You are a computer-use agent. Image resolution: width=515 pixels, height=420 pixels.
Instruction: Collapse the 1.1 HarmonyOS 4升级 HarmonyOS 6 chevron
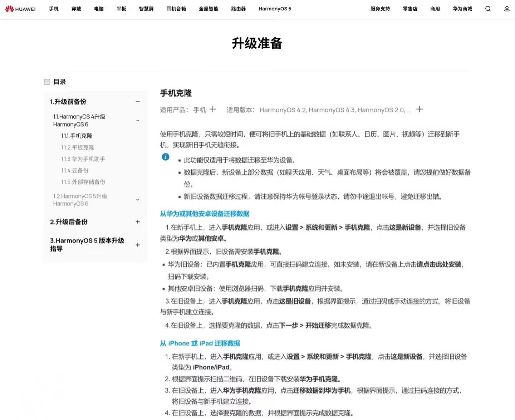138,121
